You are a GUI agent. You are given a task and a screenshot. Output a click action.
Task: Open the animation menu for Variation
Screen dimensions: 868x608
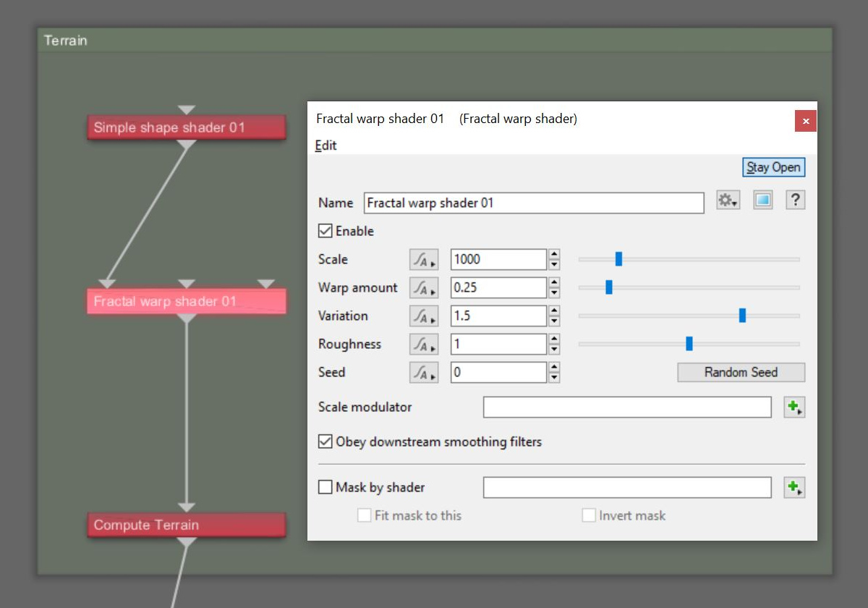coord(424,316)
